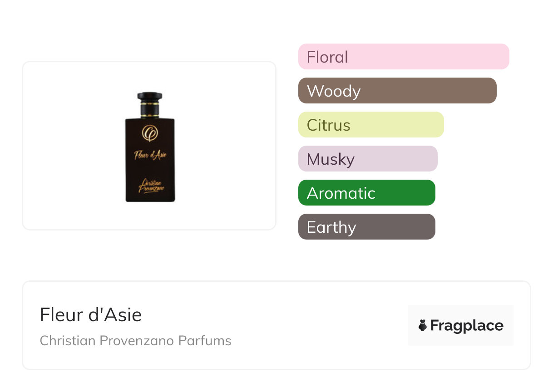Click the Fragplace wordmark text
The image size is (553, 392).
click(x=467, y=325)
